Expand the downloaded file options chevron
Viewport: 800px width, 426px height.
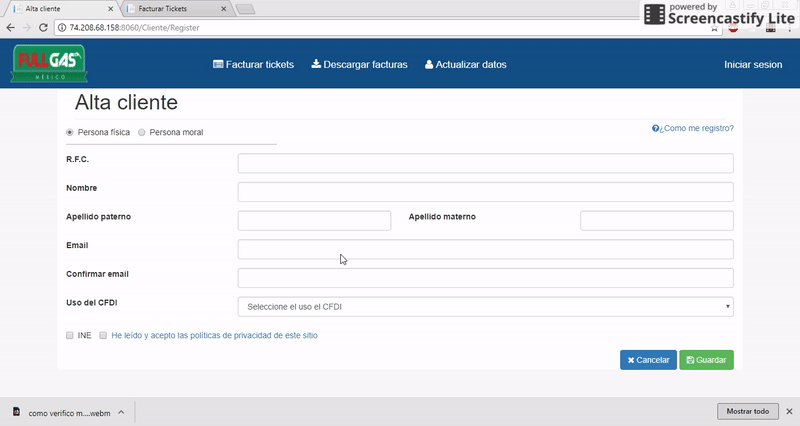pos(121,411)
